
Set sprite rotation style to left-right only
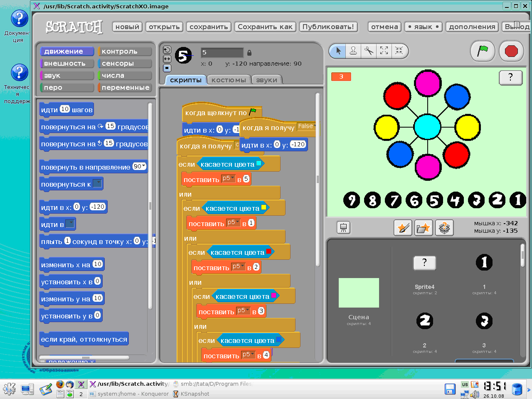point(166,58)
